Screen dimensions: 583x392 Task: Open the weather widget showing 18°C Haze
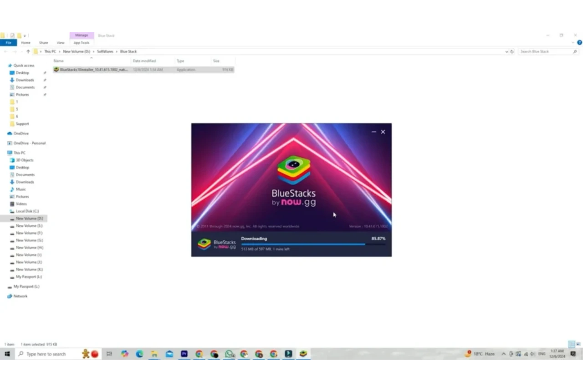click(480, 354)
